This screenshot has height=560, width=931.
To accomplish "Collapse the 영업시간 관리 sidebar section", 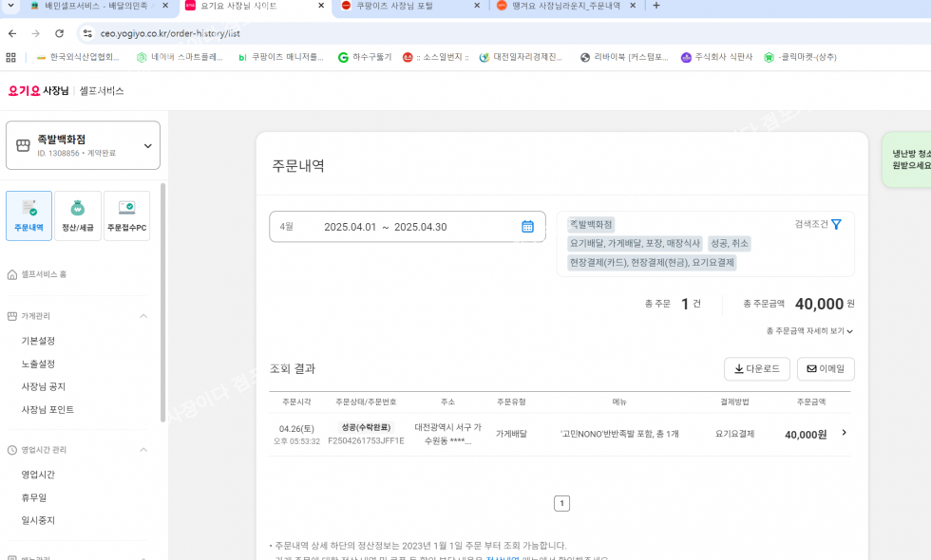I will [x=143, y=450].
